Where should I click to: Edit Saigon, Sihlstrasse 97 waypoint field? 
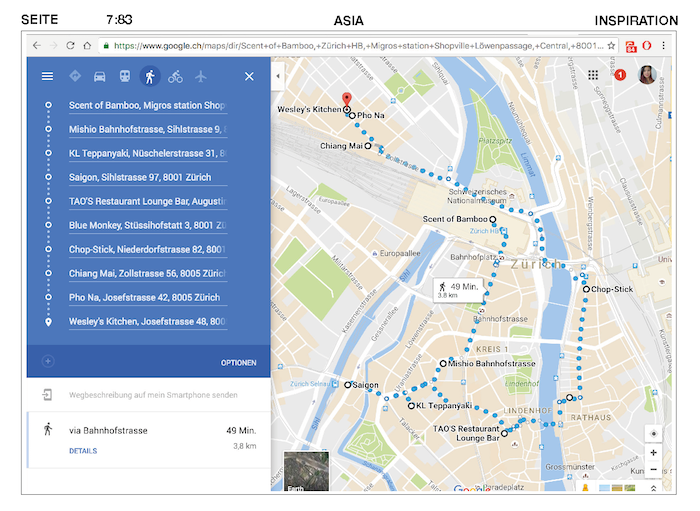point(148,178)
